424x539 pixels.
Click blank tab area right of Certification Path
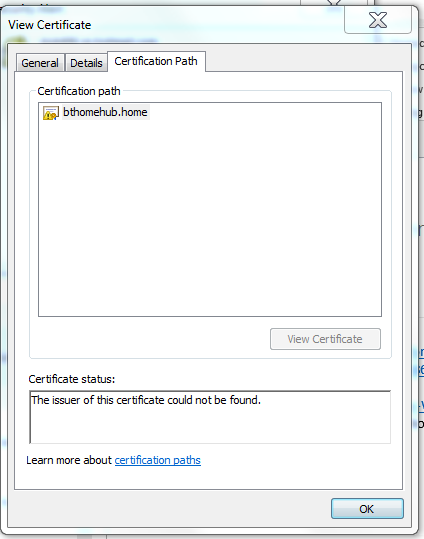304,61
